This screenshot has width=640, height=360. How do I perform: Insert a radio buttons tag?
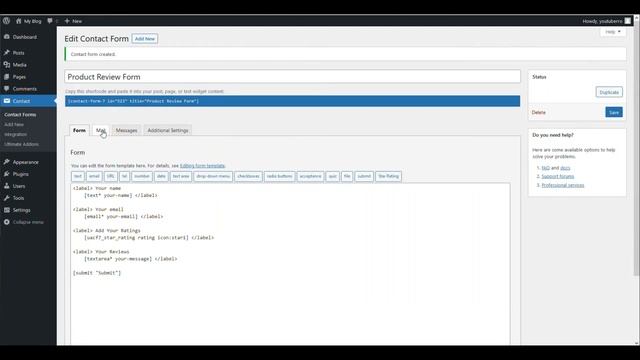[x=279, y=176]
